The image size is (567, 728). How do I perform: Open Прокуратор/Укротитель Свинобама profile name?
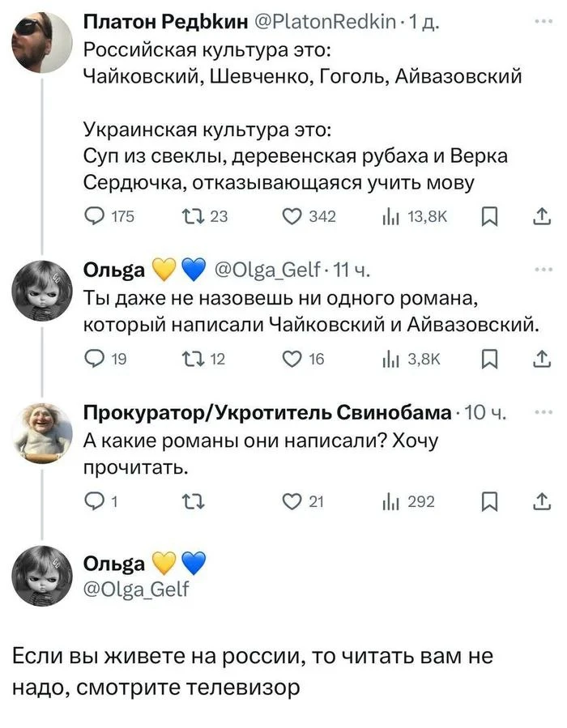click(x=268, y=415)
